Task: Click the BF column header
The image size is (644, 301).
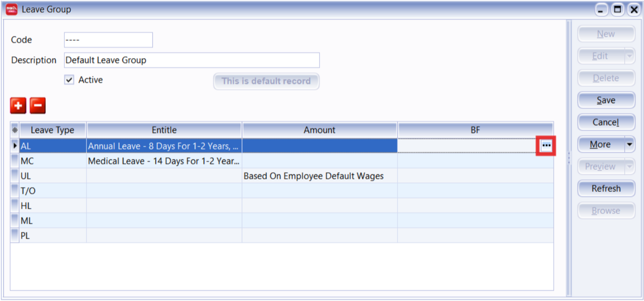Action: 475,130
